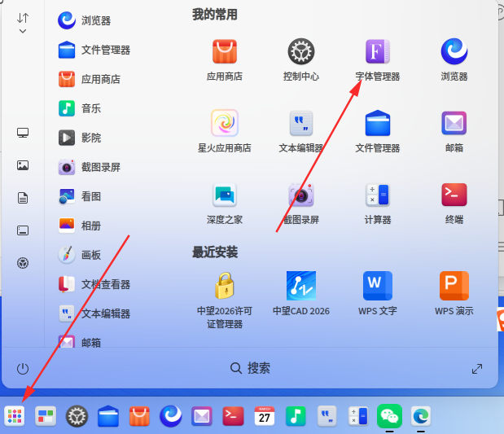Select 应用商店 in the app list

pyautogui.click(x=90, y=79)
